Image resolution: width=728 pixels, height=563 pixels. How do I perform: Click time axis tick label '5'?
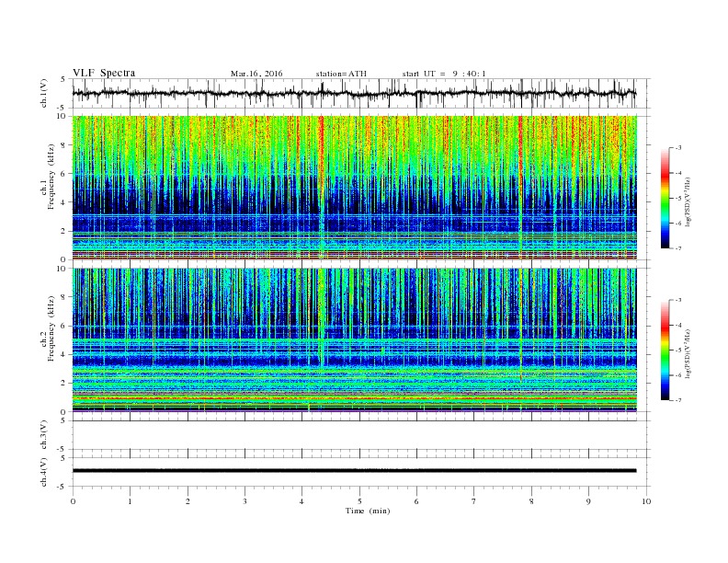(x=359, y=501)
